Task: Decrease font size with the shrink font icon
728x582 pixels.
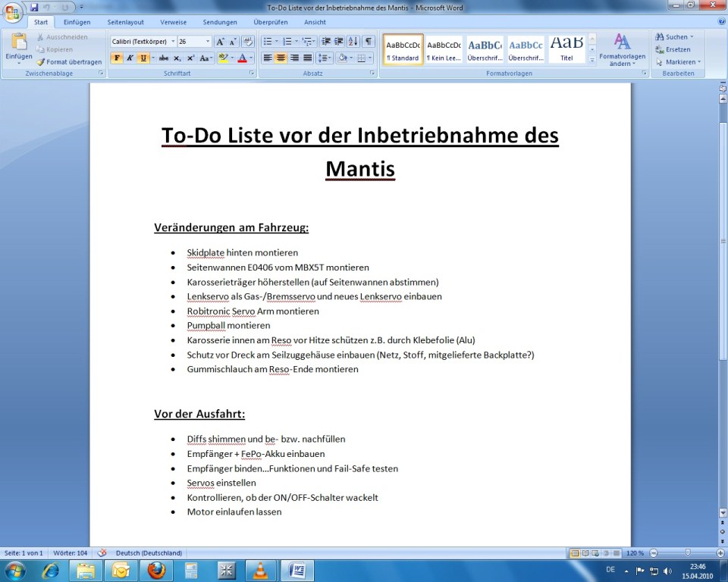Action: coord(233,42)
